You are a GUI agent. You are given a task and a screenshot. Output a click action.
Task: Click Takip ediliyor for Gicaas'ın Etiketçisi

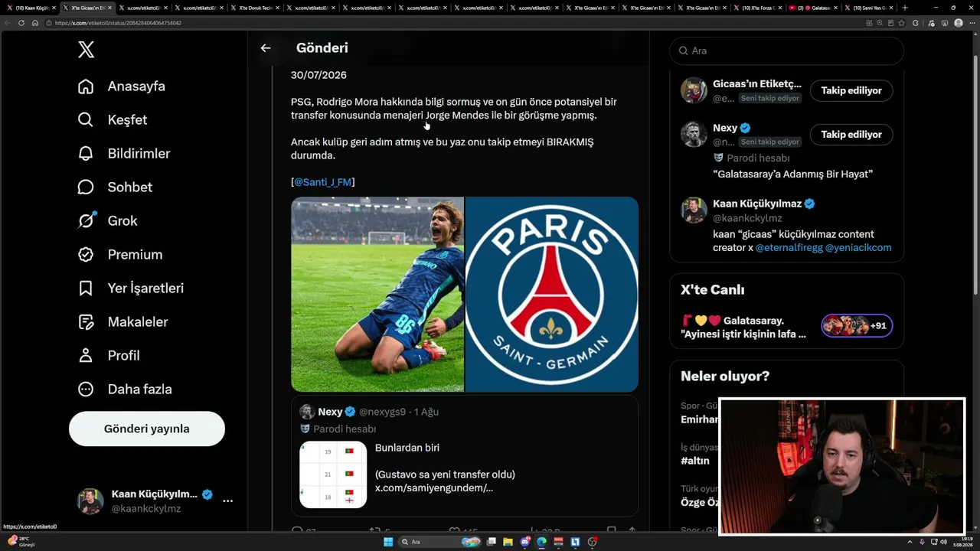[x=851, y=90]
